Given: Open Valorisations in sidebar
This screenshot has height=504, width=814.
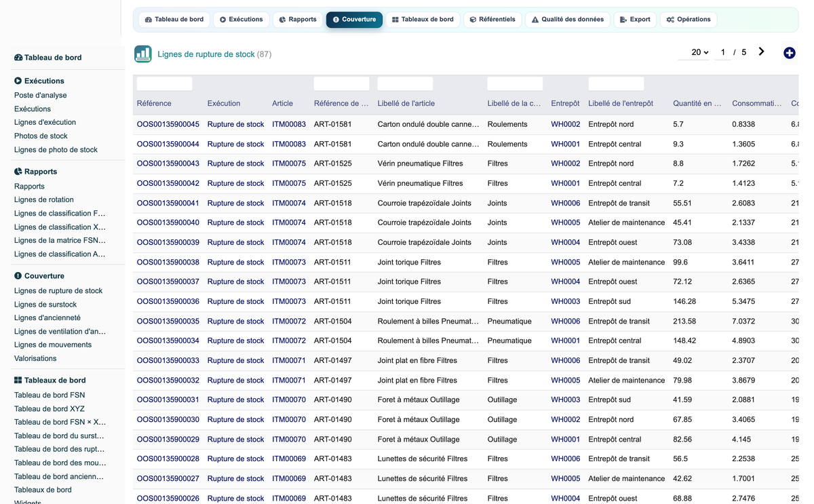Looking at the screenshot, I should (35, 359).
